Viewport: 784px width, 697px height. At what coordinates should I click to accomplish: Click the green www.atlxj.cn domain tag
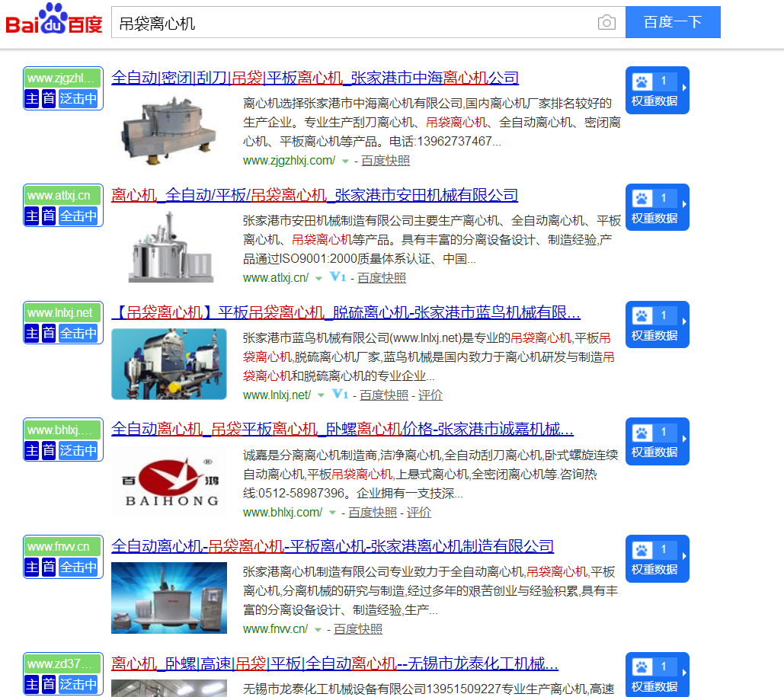(x=63, y=196)
